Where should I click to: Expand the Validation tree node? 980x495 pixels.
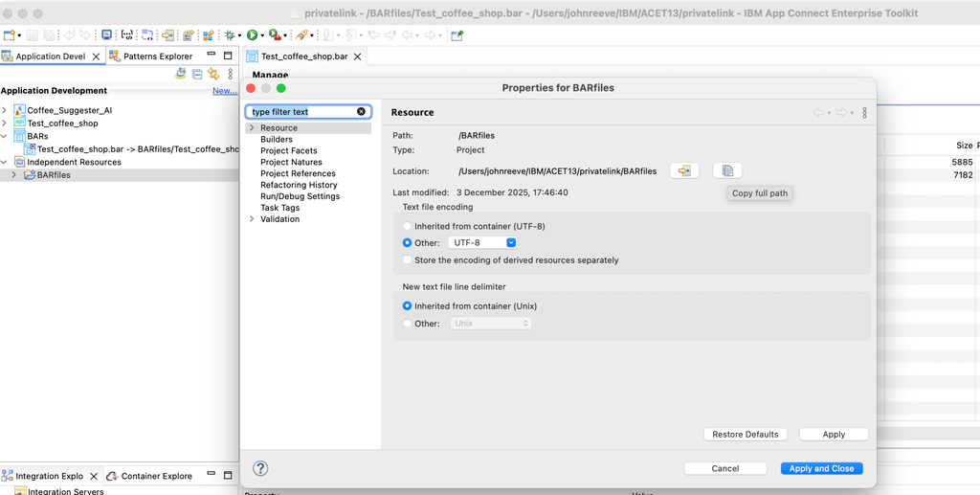(252, 219)
